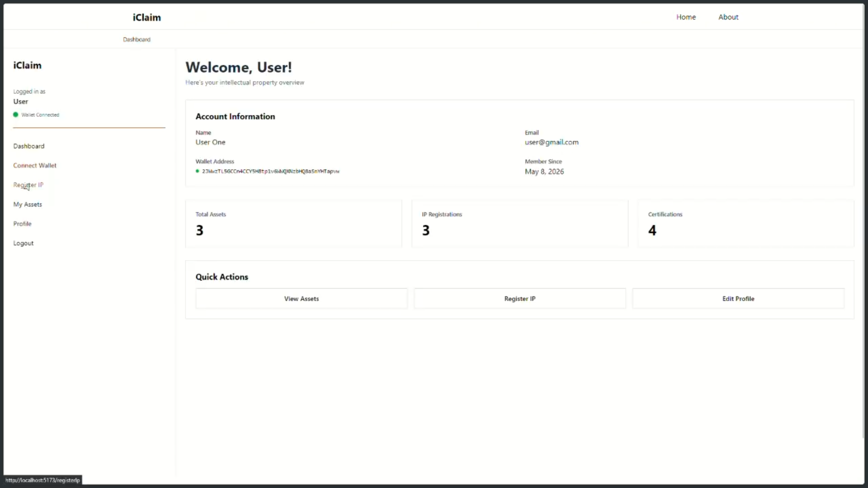Select the wallet address string
This screenshot has width=868, height=488.
tap(271, 172)
